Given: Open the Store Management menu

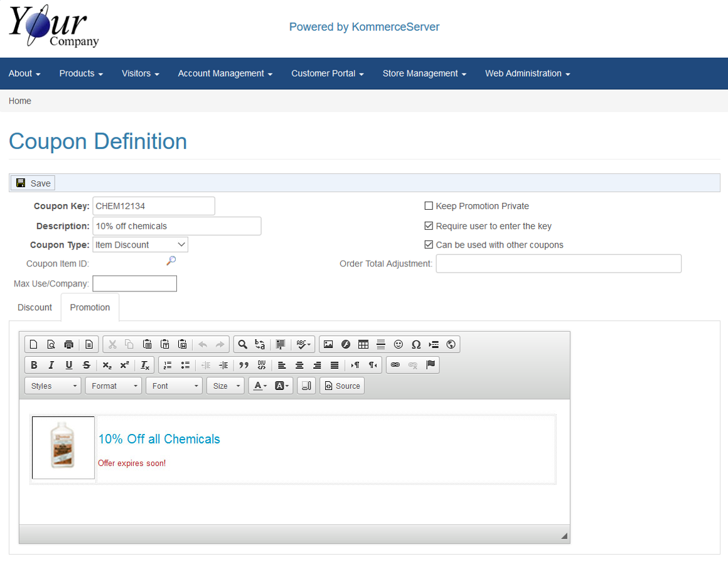Looking at the screenshot, I should (x=424, y=73).
